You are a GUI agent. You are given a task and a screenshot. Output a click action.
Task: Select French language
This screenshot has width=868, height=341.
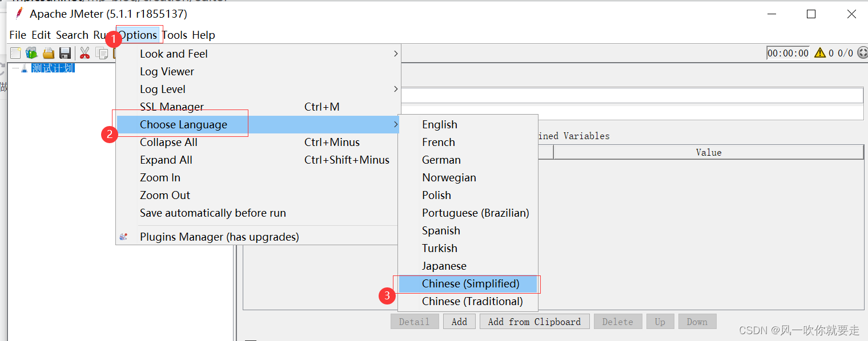coord(468,142)
